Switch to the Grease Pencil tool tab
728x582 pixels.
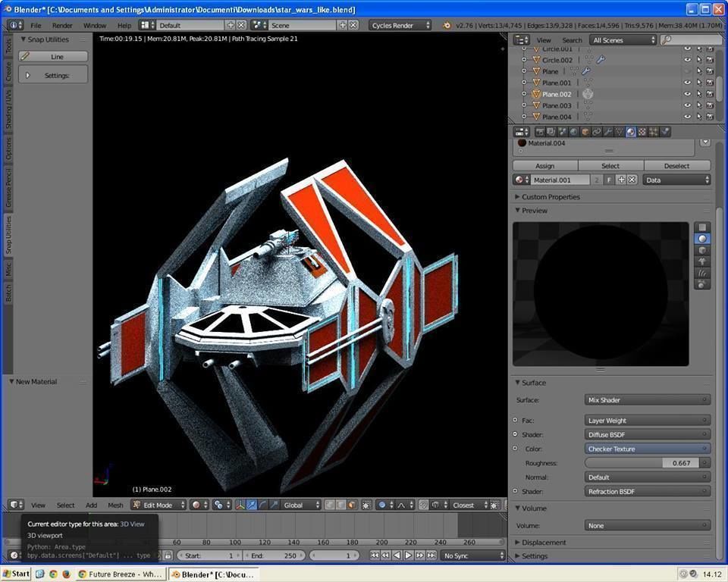point(8,189)
